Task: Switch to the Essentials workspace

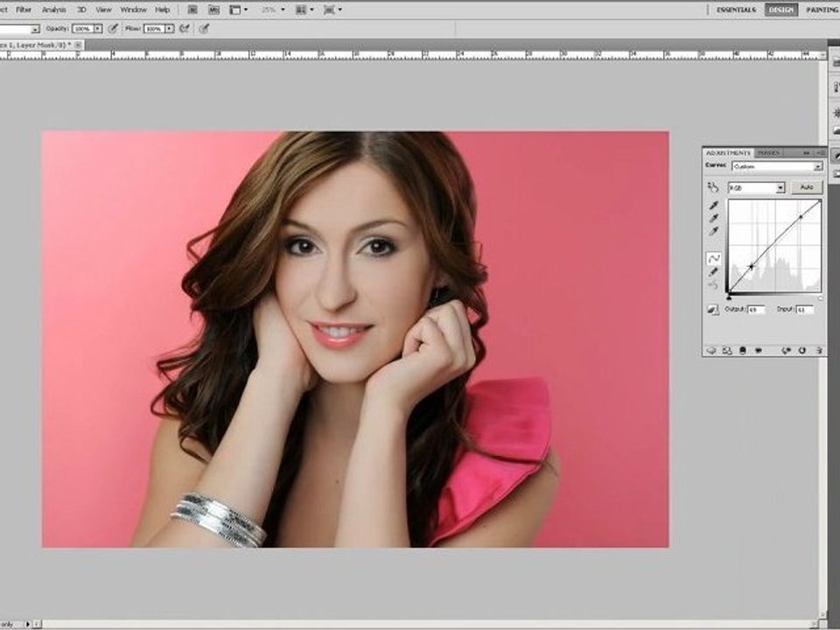Action: pyautogui.click(x=736, y=10)
